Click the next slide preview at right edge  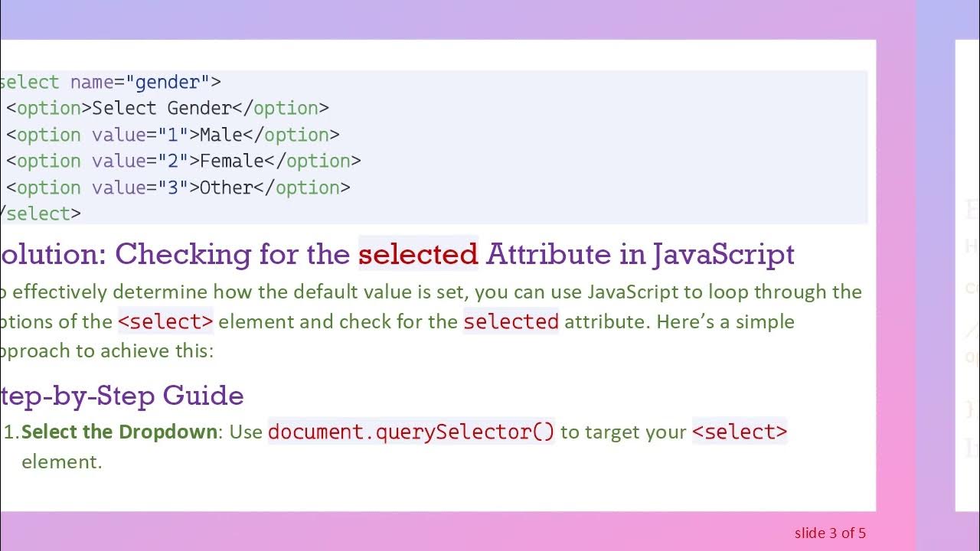[x=967, y=275]
